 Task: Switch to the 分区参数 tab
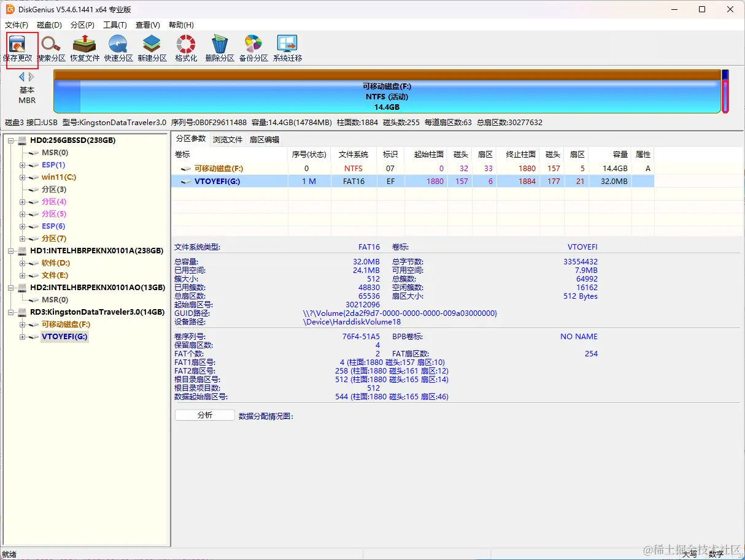pyautogui.click(x=191, y=139)
